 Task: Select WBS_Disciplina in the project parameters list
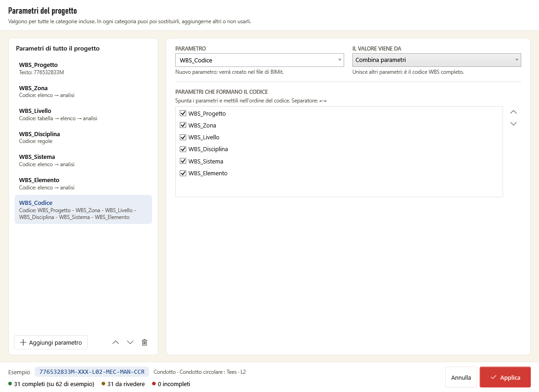click(83, 137)
